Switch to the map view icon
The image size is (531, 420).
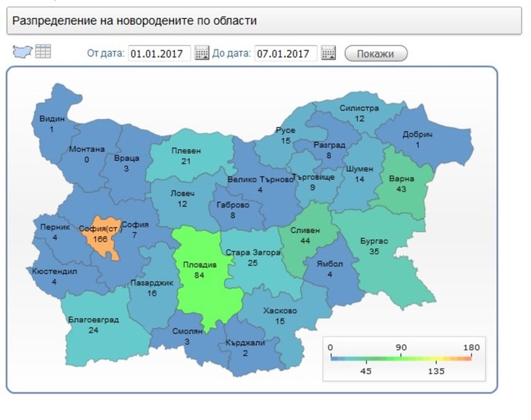(x=23, y=52)
